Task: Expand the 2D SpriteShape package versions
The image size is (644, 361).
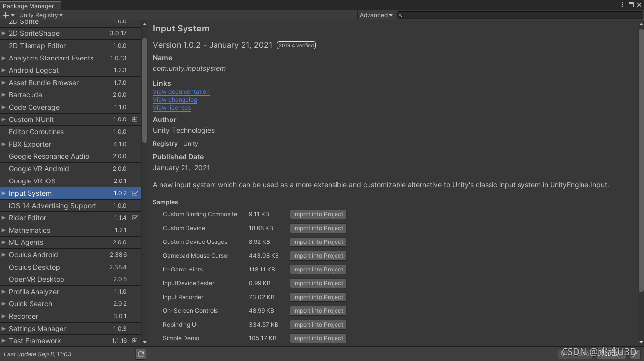Action: click(4, 33)
